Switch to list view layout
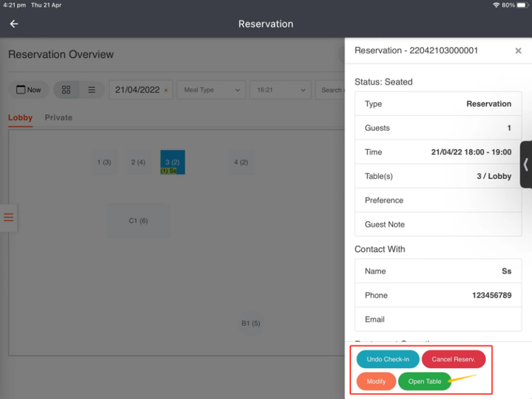Image resolution: width=532 pixels, height=399 pixels. (x=92, y=90)
